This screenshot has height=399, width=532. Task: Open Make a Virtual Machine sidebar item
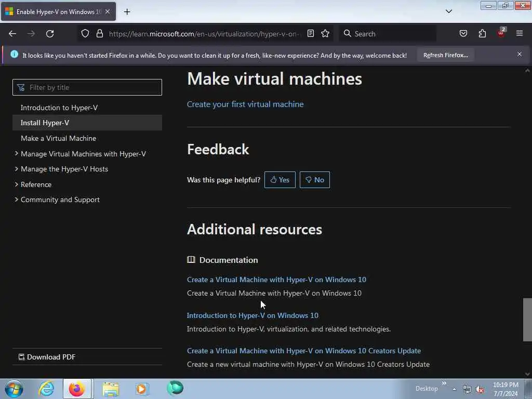[58, 138]
